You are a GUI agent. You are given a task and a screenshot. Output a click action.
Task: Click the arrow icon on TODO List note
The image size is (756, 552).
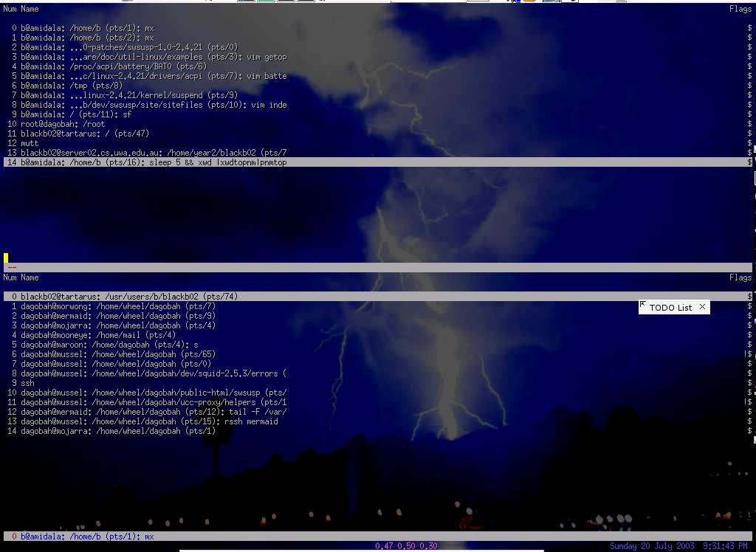pos(643,304)
